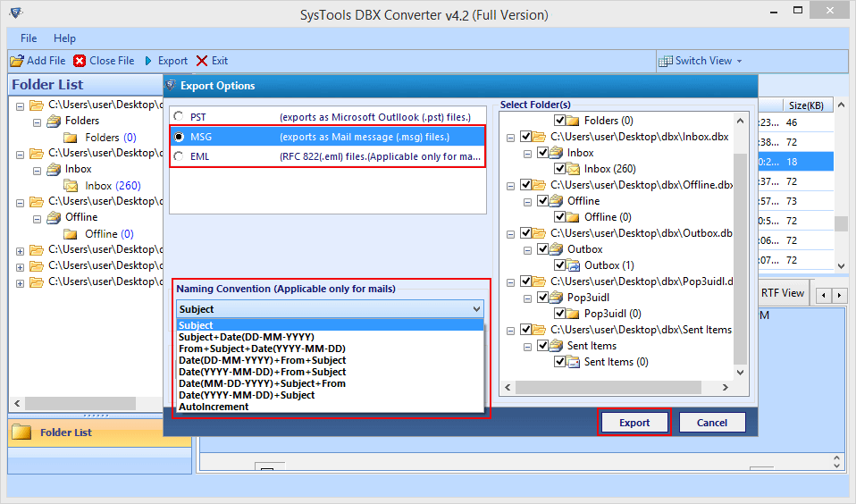Click the Export Options dialog title icon
This screenshot has width=856, height=504.
tap(171, 85)
